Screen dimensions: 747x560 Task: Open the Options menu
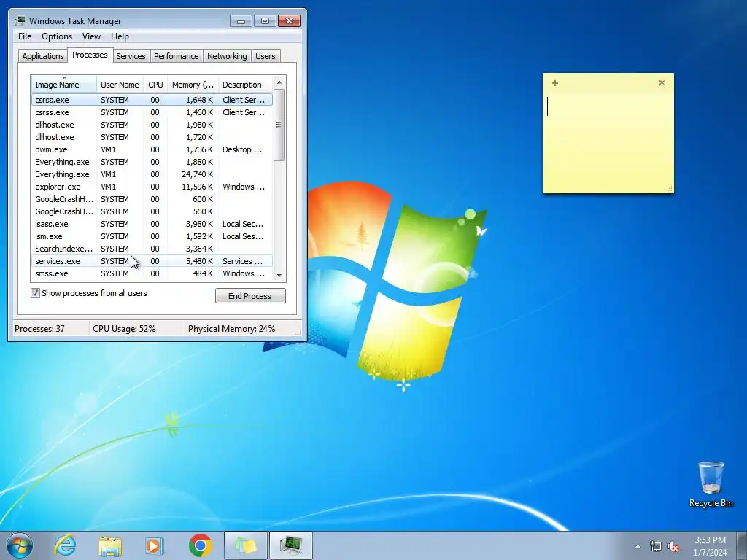(x=57, y=36)
